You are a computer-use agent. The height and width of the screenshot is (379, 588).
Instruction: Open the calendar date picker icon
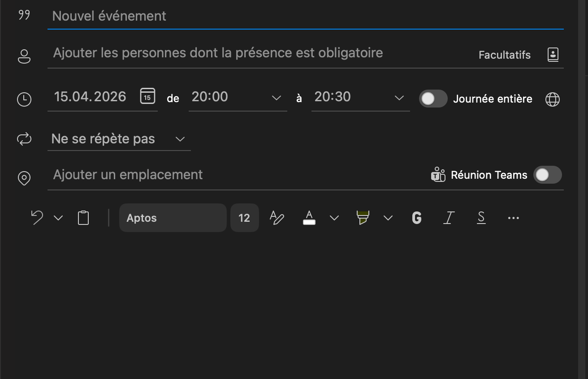147,96
